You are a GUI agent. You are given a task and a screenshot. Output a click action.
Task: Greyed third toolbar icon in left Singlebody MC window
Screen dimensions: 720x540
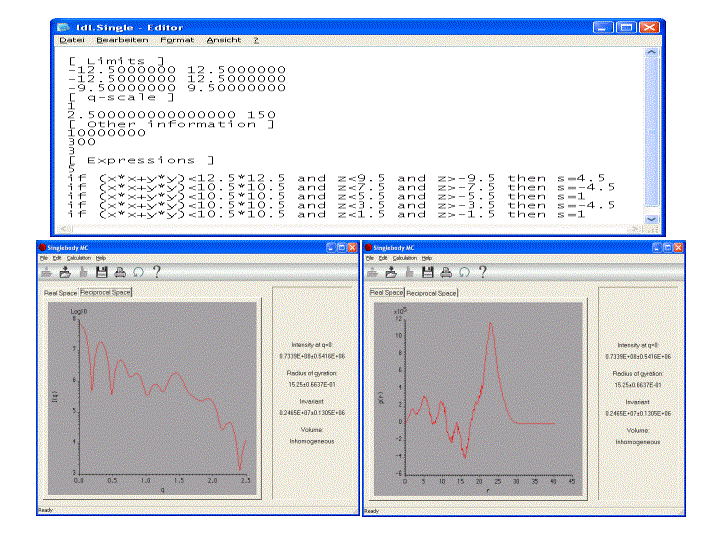pos(84,272)
